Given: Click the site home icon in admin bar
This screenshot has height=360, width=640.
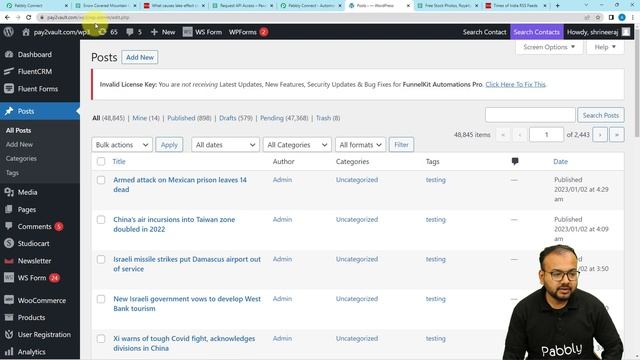Looking at the screenshot, I should pyautogui.click(x=26, y=32).
